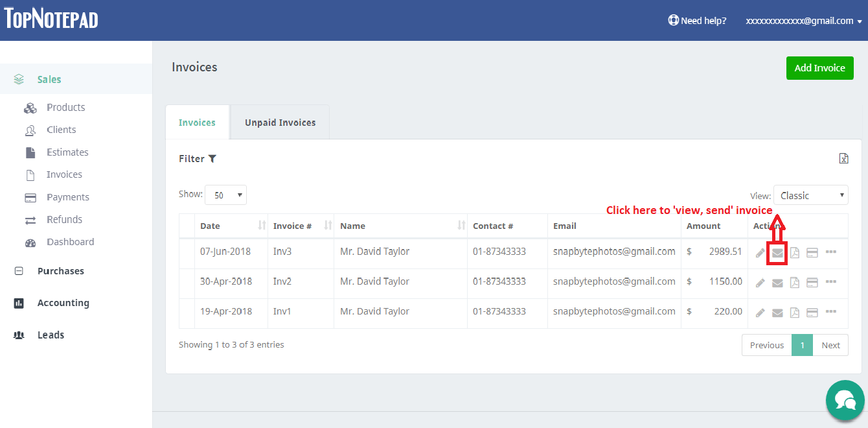Open more actions dots for Inv1
The image size is (868, 428).
831,311
